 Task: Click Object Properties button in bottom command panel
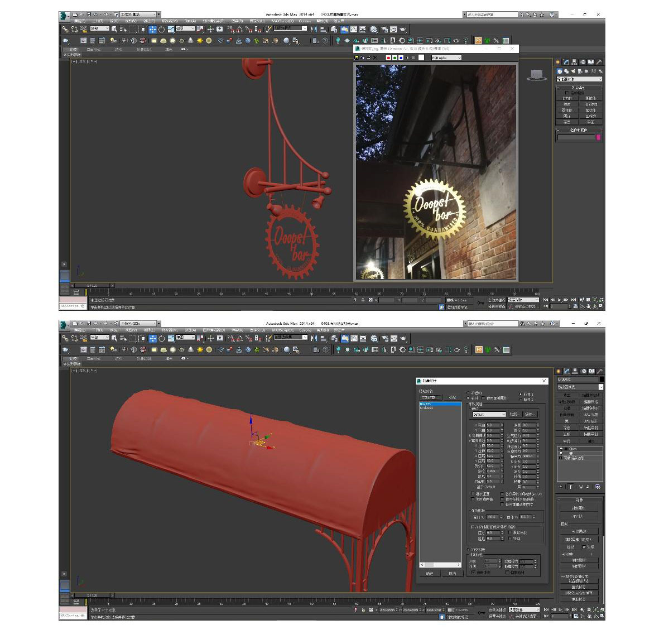(x=579, y=508)
